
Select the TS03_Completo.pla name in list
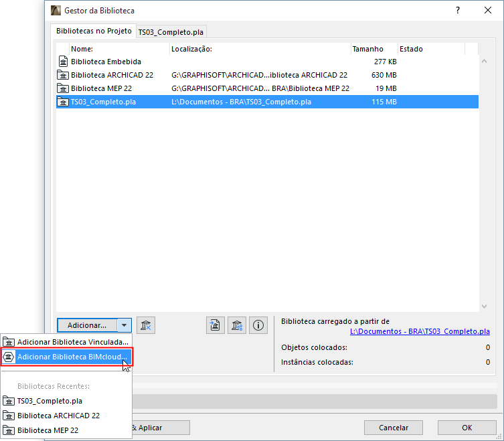(103, 102)
